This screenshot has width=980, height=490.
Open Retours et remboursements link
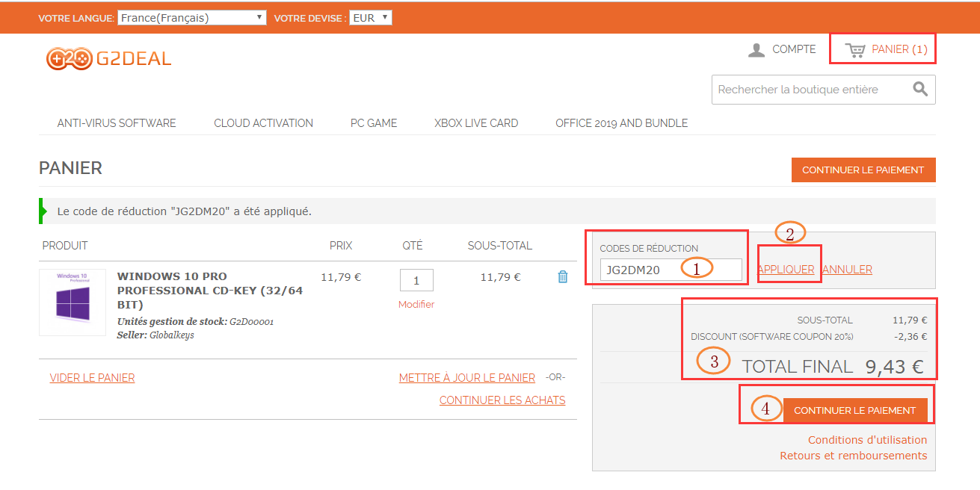(x=853, y=456)
